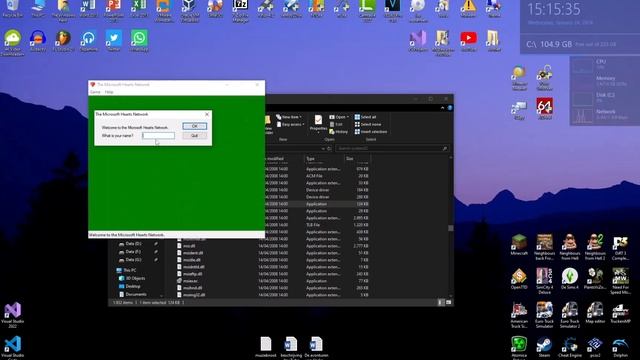Open the New item dropdown in File Explorer

(289, 117)
